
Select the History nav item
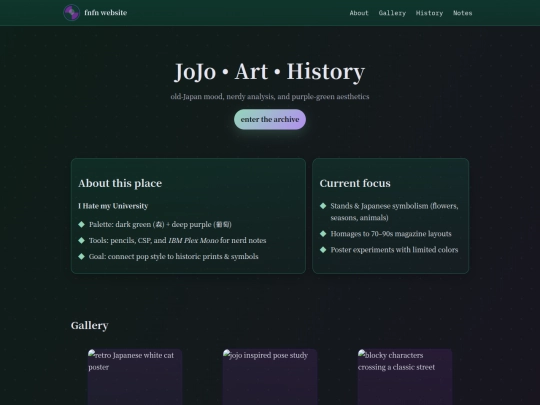click(x=429, y=13)
